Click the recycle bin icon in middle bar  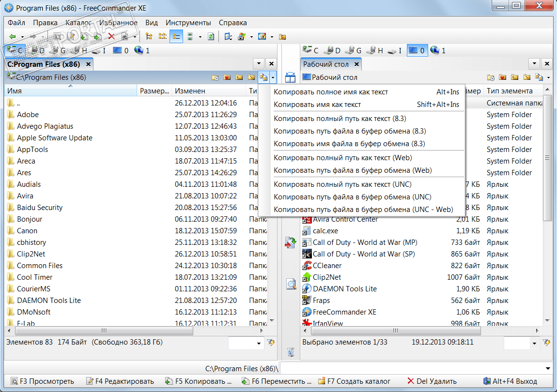click(x=291, y=352)
